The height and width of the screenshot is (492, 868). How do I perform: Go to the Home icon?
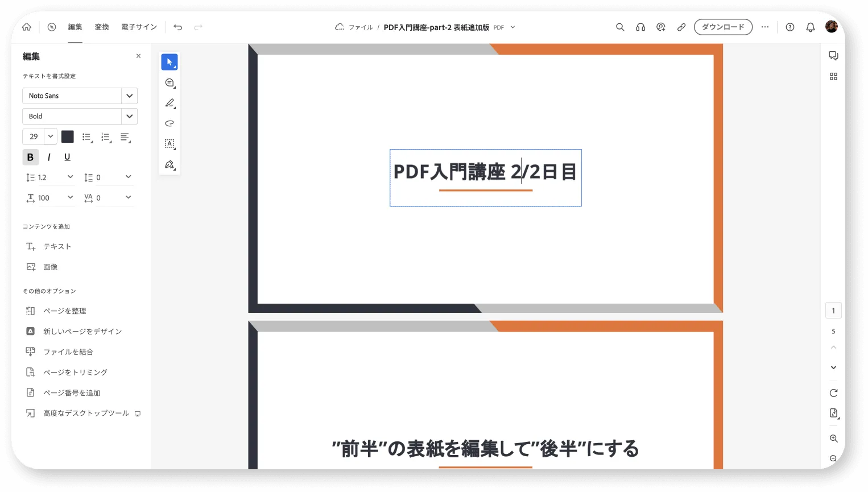click(27, 27)
